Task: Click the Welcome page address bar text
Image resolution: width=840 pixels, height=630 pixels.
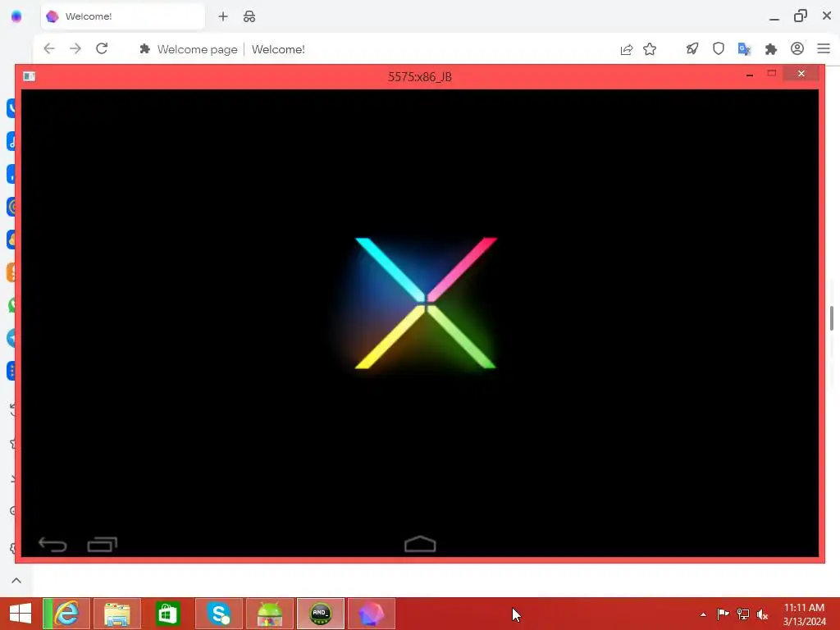Action: 197,49
